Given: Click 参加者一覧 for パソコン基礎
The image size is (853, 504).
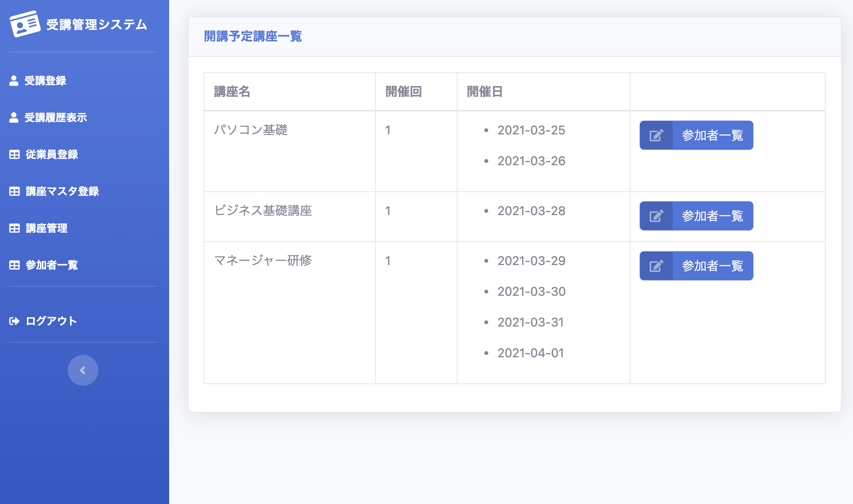Looking at the screenshot, I should 713,135.
